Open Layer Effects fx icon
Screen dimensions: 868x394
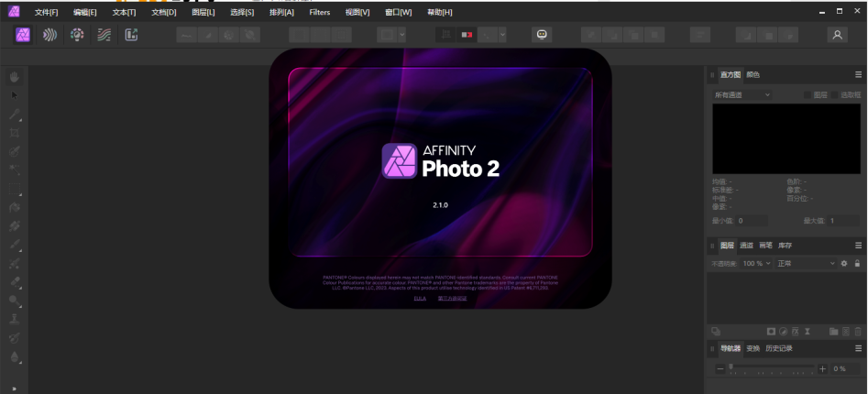click(x=796, y=332)
